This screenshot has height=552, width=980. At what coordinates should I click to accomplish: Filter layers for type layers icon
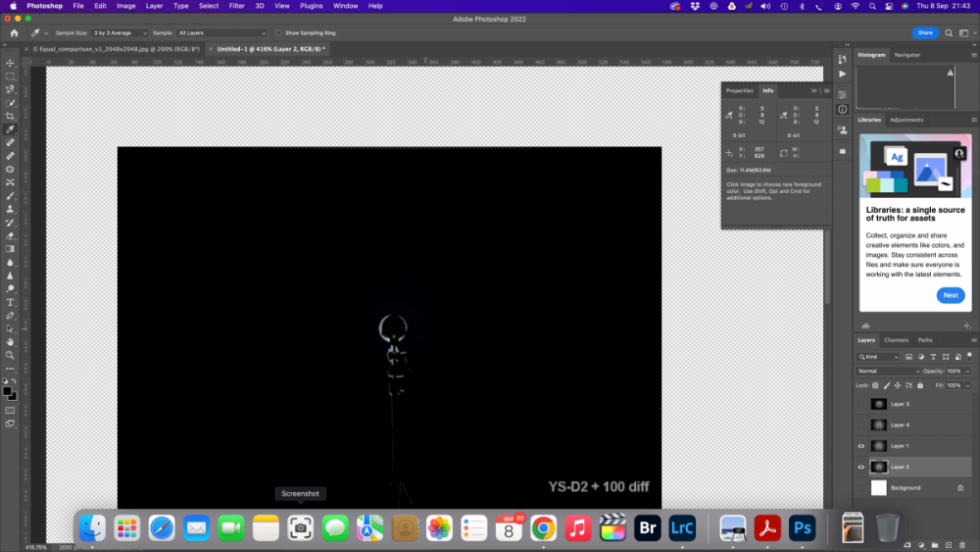tap(933, 357)
